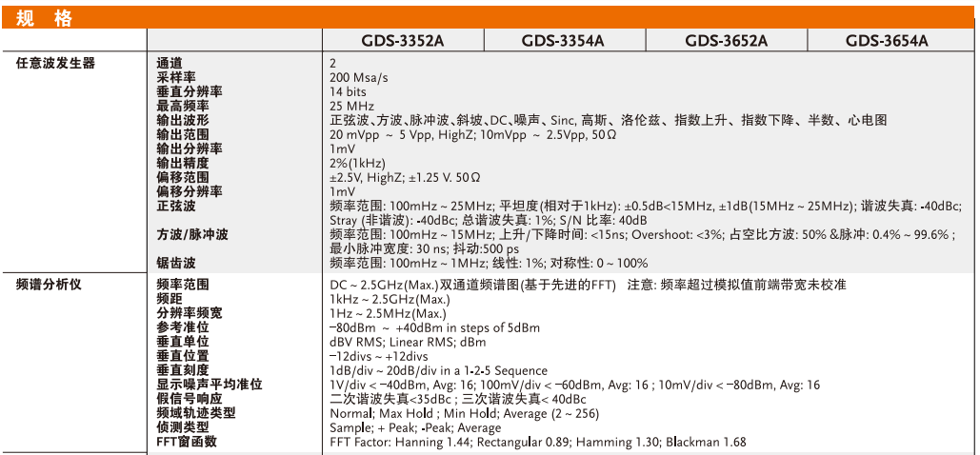Screen dimensions: 980x455
Task: Click the 输出范围 row label
Action: tap(183, 135)
